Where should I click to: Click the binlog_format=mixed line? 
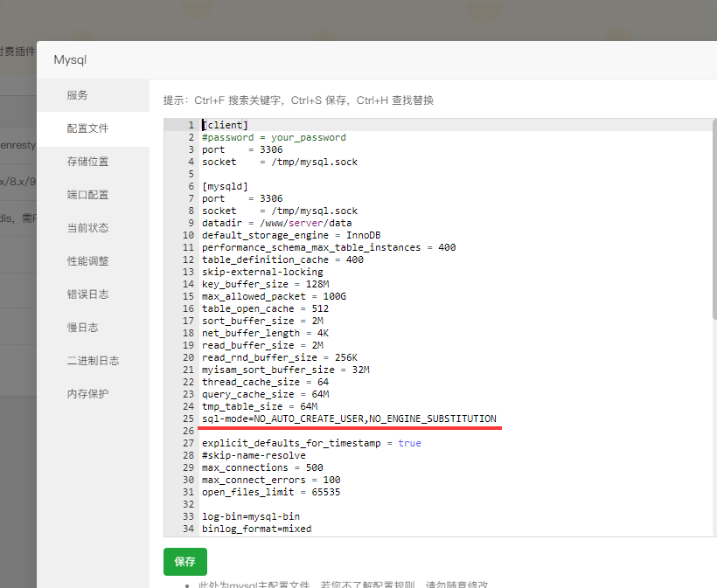click(x=254, y=528)
